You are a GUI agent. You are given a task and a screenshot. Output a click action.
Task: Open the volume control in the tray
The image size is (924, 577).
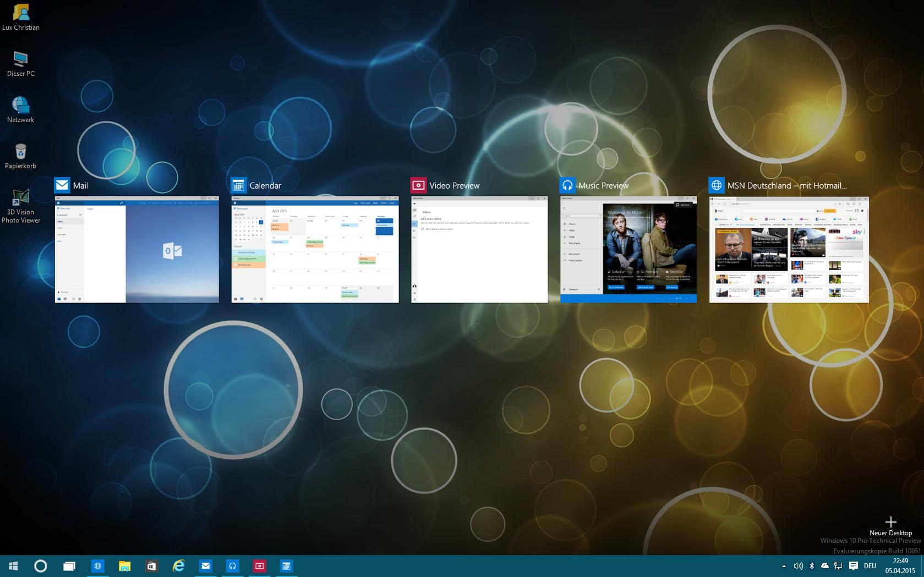click(x=798, y=566)
